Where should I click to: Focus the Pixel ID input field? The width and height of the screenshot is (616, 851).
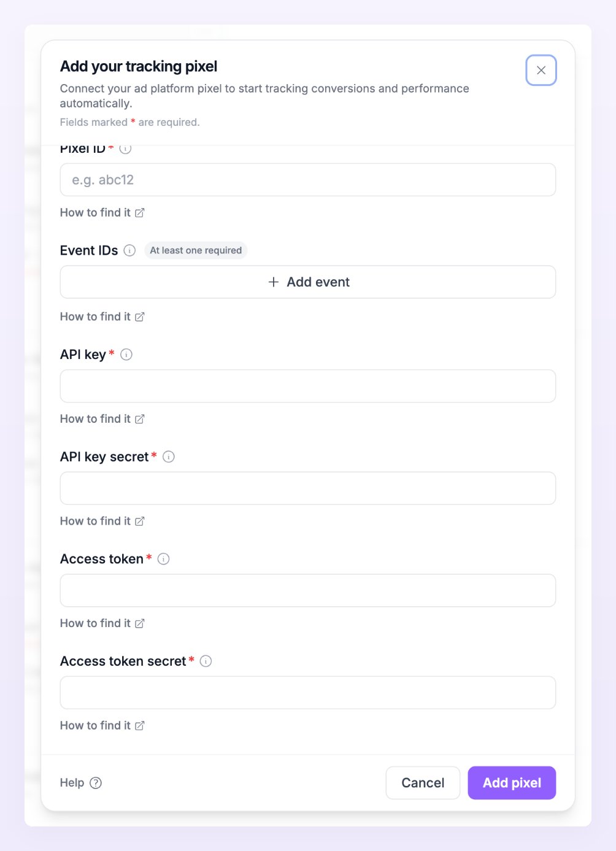pos(308,180)
